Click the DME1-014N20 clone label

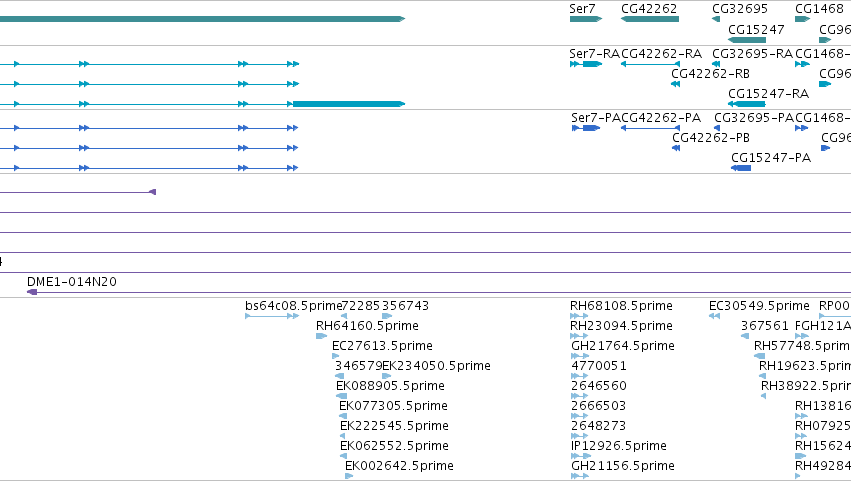click(72, 282)
